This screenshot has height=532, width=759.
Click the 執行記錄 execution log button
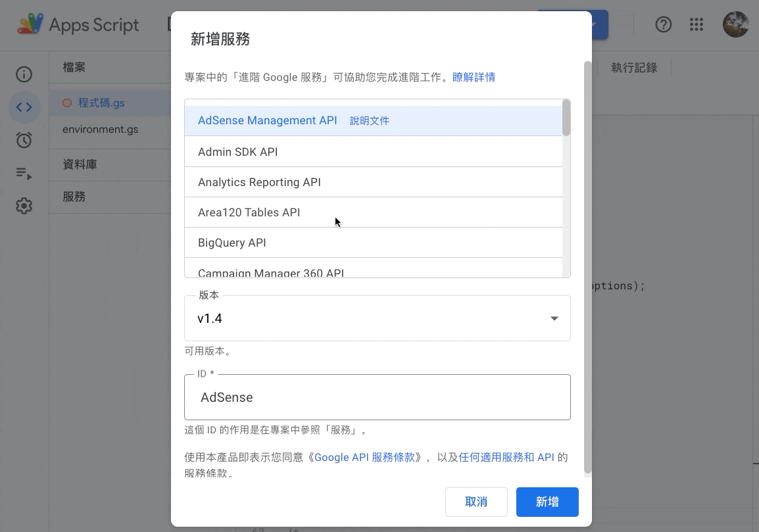[634, 68]
